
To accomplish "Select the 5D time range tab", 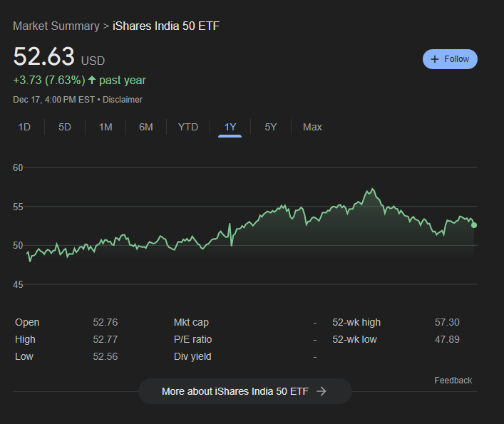I will [x=65, y=127].
